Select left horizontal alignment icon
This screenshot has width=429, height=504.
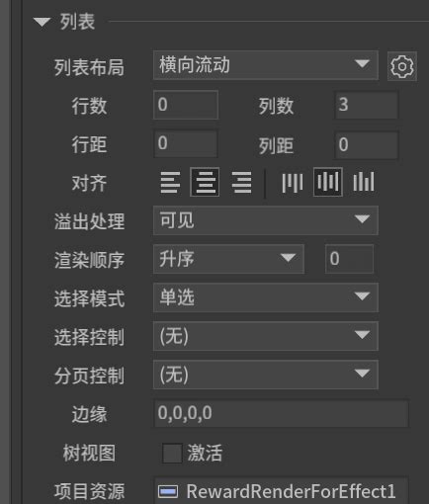[170, 182]
